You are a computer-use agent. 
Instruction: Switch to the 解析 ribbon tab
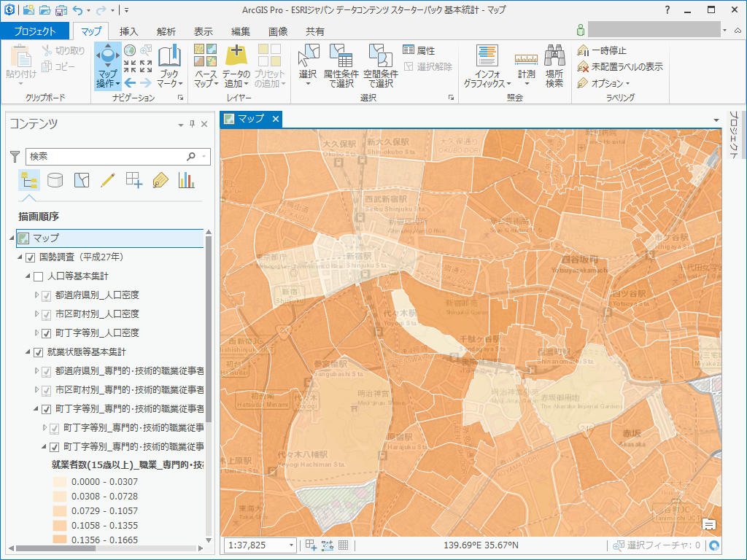click(166, 31)
